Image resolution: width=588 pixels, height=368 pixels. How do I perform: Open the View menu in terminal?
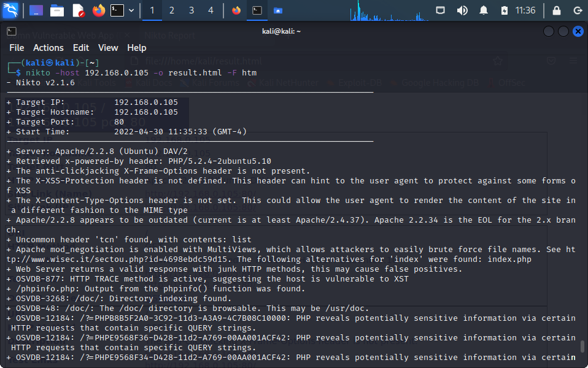coord(108,48)
